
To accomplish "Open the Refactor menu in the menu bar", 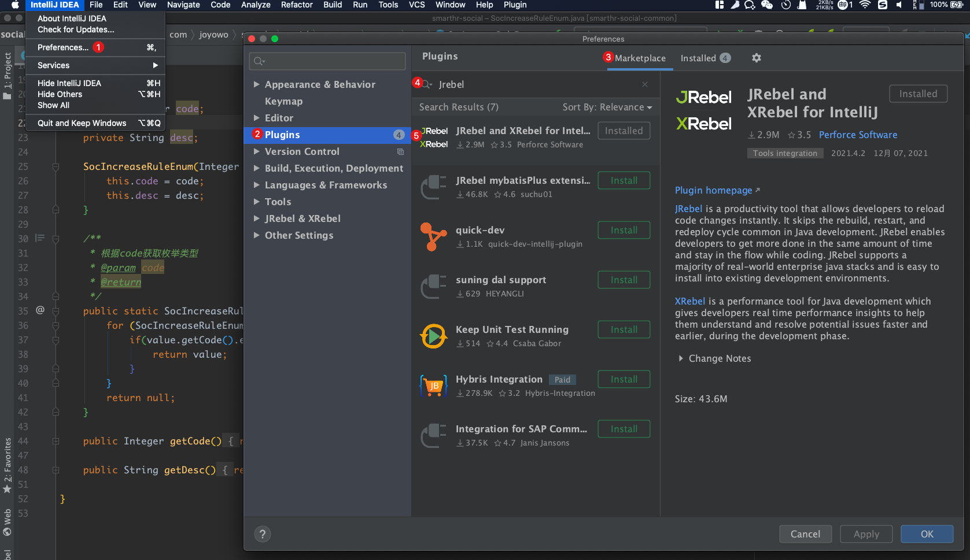I will click(x=297, y=5).
